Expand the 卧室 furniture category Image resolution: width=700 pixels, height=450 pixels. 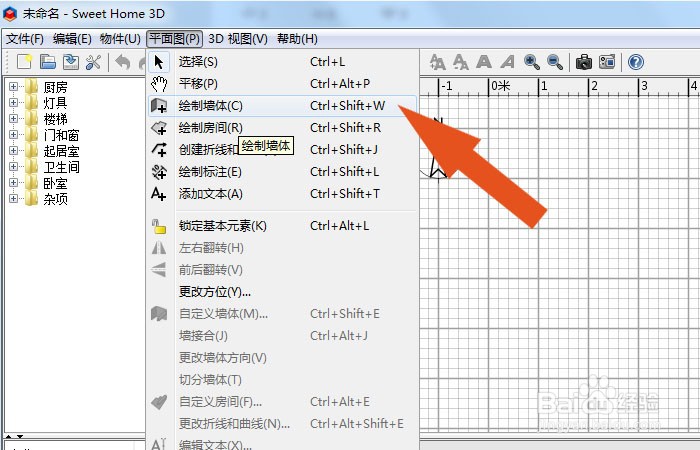pos(13,183)
